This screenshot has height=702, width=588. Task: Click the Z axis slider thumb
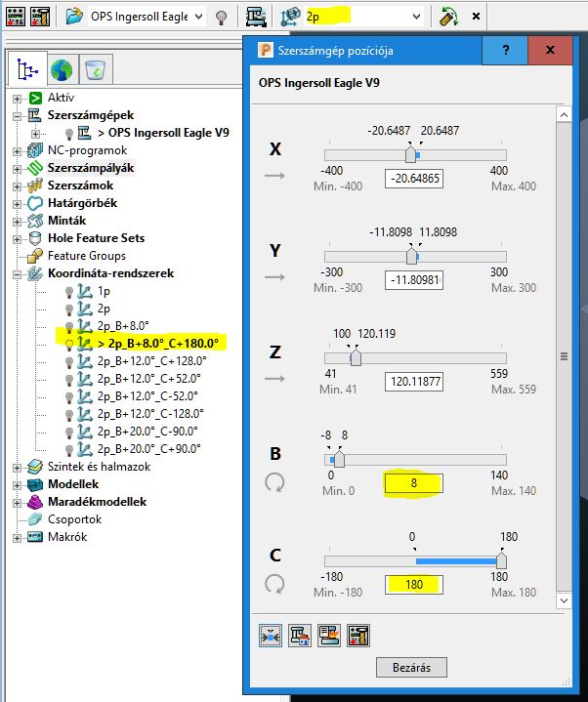(356, 357)
